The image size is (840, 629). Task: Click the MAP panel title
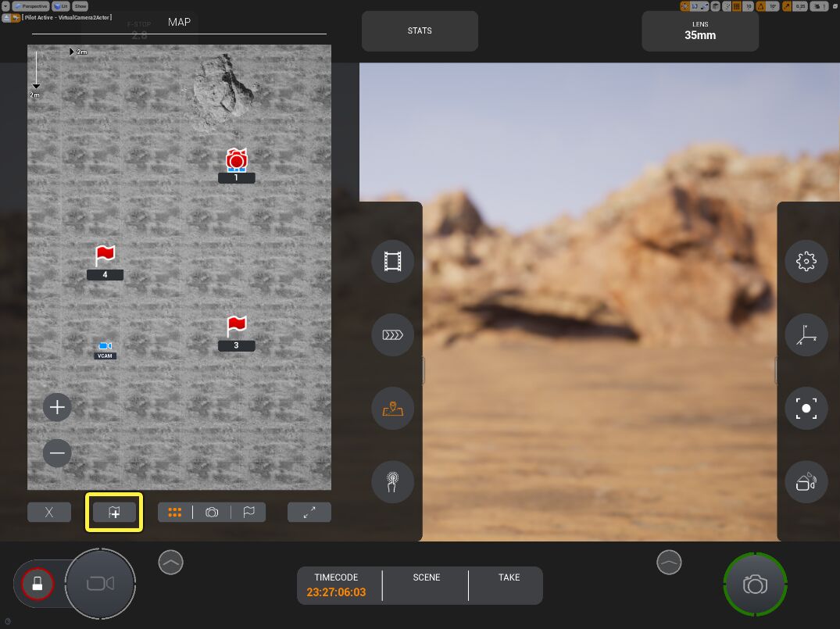[179, 22]
